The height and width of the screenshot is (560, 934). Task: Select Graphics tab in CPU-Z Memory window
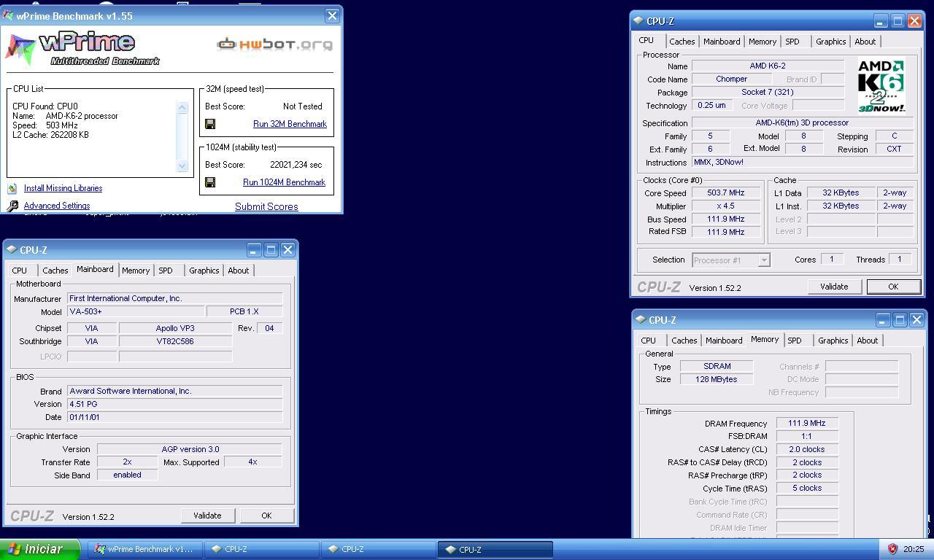pos(833,341)
